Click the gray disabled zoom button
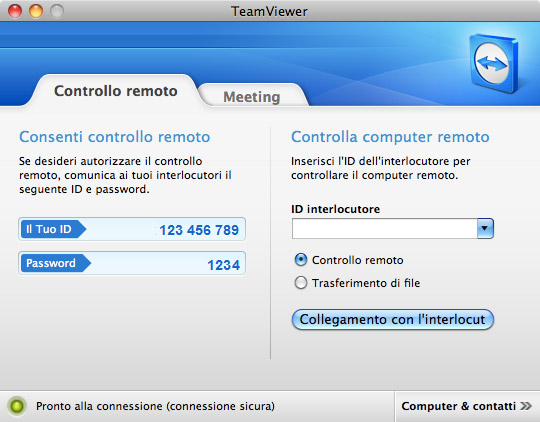The width and height of the screenshot is (540, 422). (57, 11)
